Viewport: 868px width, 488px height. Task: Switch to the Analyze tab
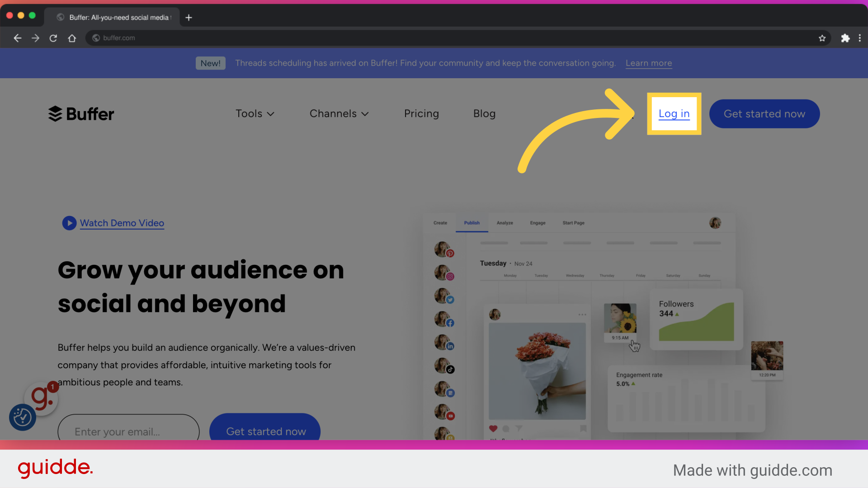coord(505,223)
